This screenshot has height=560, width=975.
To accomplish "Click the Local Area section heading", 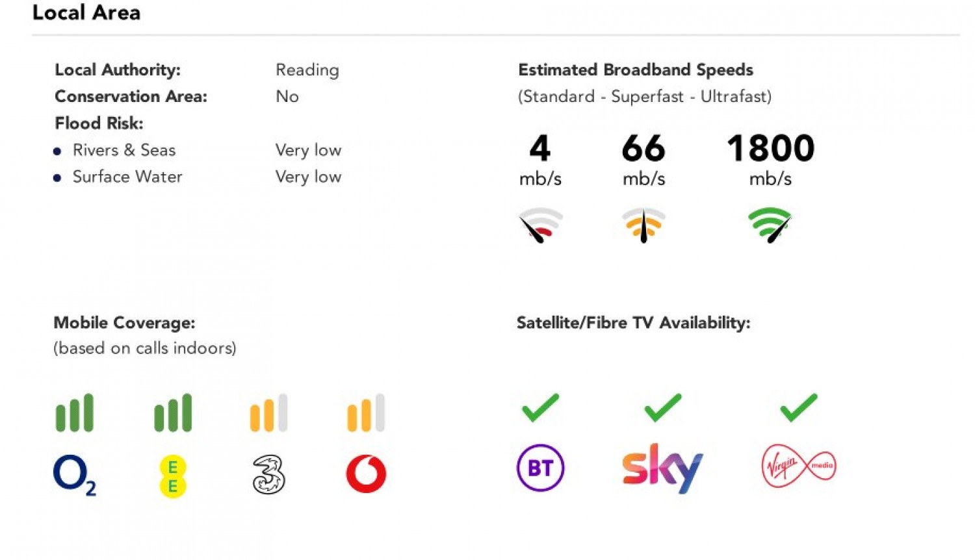I will pyautogui.click(x=86, y=12).
